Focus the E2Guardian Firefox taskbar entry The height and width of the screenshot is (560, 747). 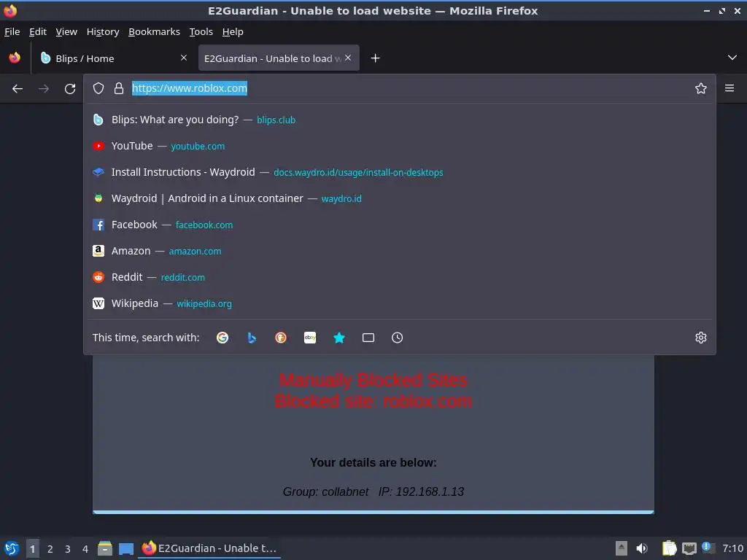point(209,548)
